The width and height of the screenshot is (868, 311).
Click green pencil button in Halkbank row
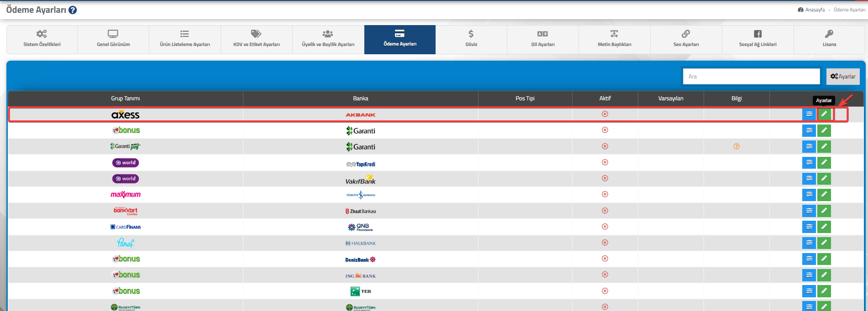[824, 243]
